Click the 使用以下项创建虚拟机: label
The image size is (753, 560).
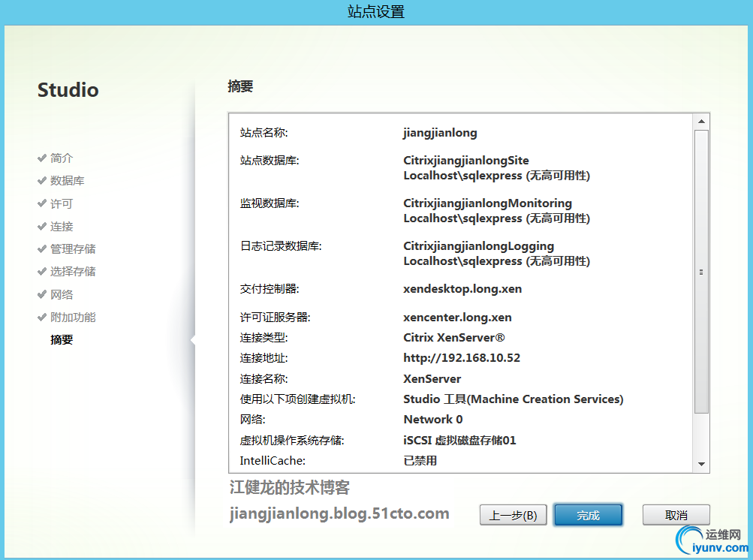click(x=298, y=399)
